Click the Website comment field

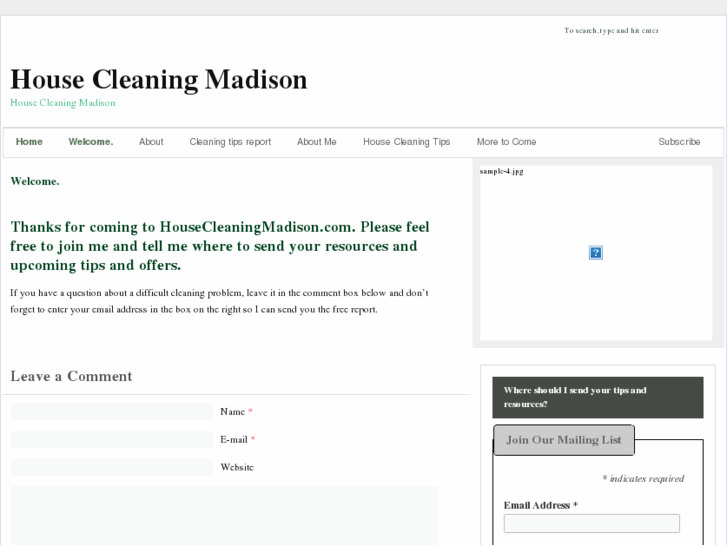(x=112, y=467)
